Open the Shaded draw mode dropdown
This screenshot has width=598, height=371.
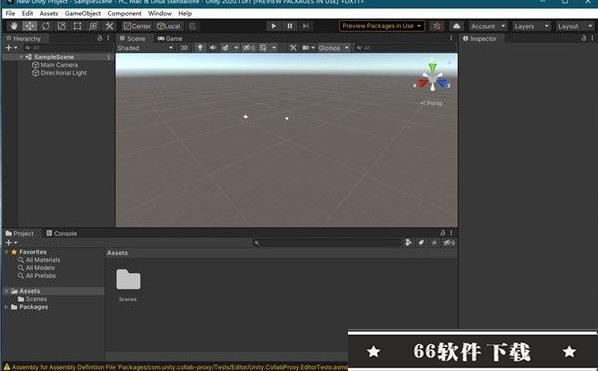pos(145,48)
